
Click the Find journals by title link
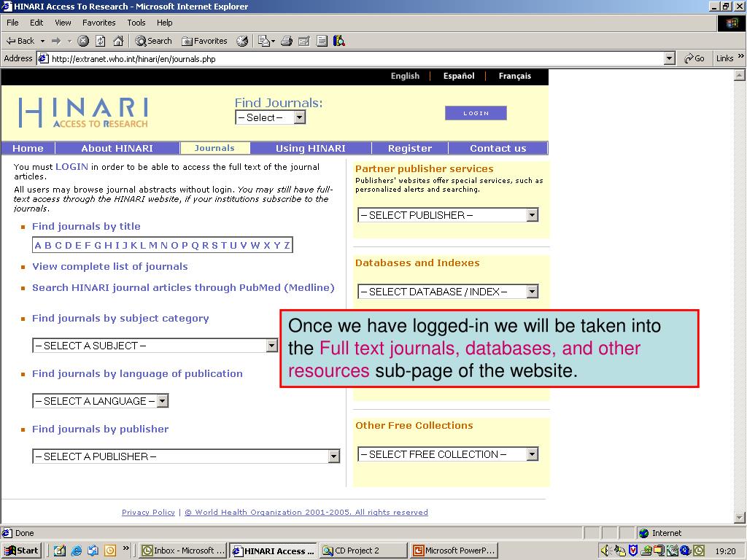pos(86,227)
